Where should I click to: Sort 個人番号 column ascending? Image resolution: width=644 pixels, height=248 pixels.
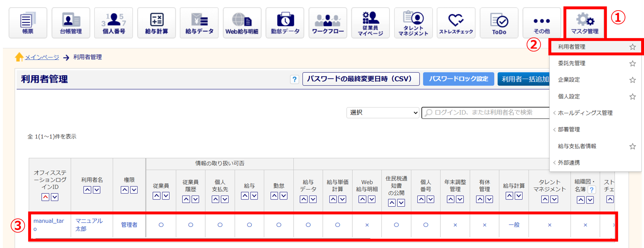click(x=421, y=199)
